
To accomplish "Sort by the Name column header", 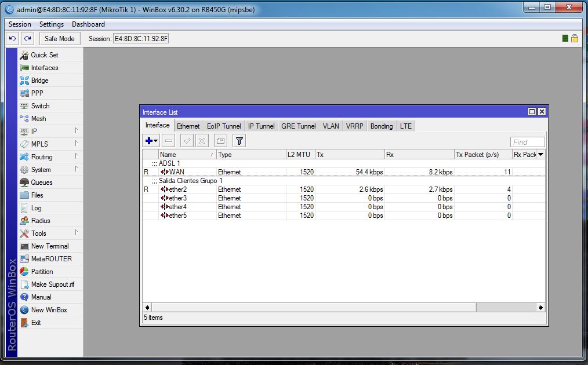I will coord(187,154).
